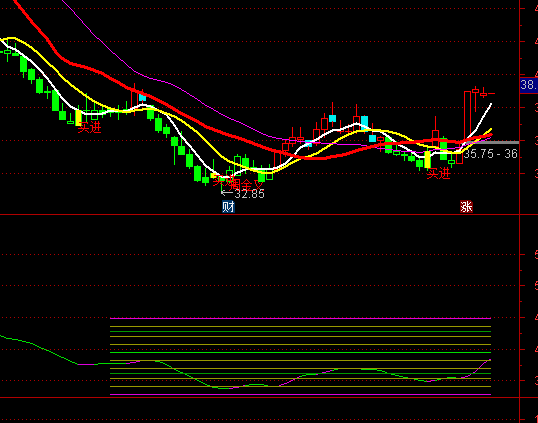Click the 35.75 - 36 price range label

click(491, 154)
